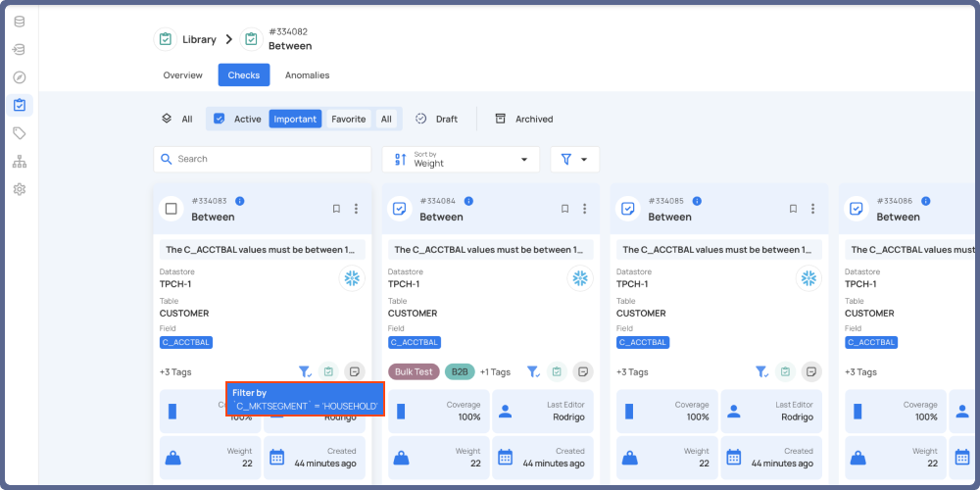
Task: Click the tags icon in sidebar
Action: [x=19, y=133]
